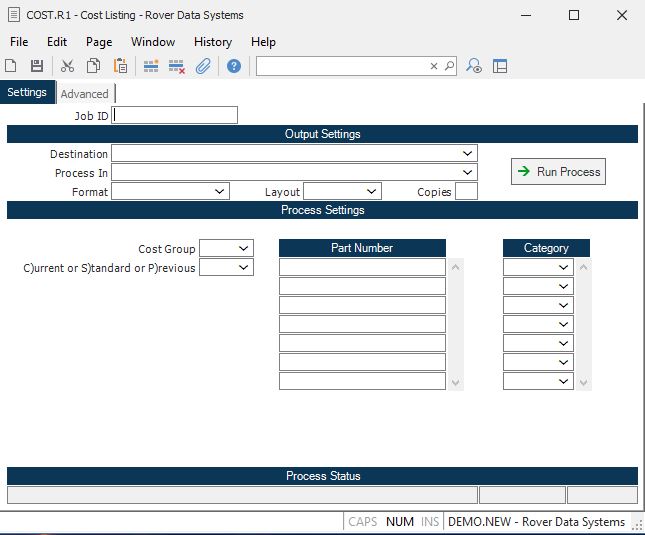Screen dimensions: 645x535
Task: Click the Paste clipboard icon
Action: [120, 66]
